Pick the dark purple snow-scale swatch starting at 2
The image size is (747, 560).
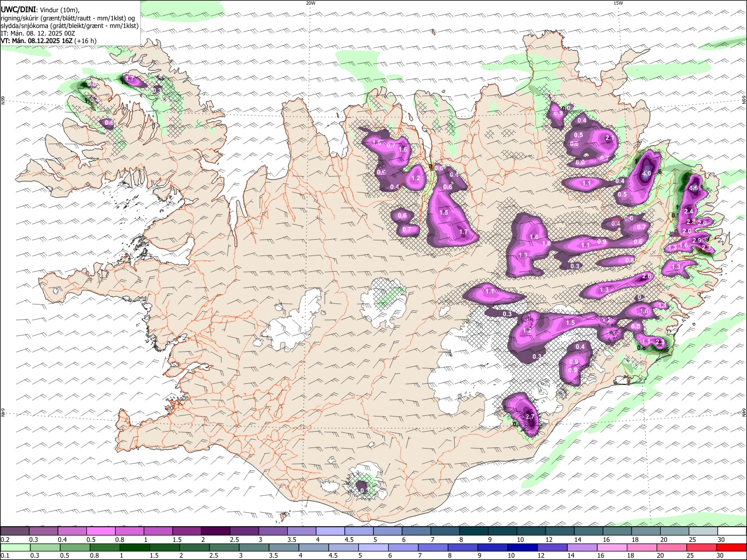(x=215, y=531)
